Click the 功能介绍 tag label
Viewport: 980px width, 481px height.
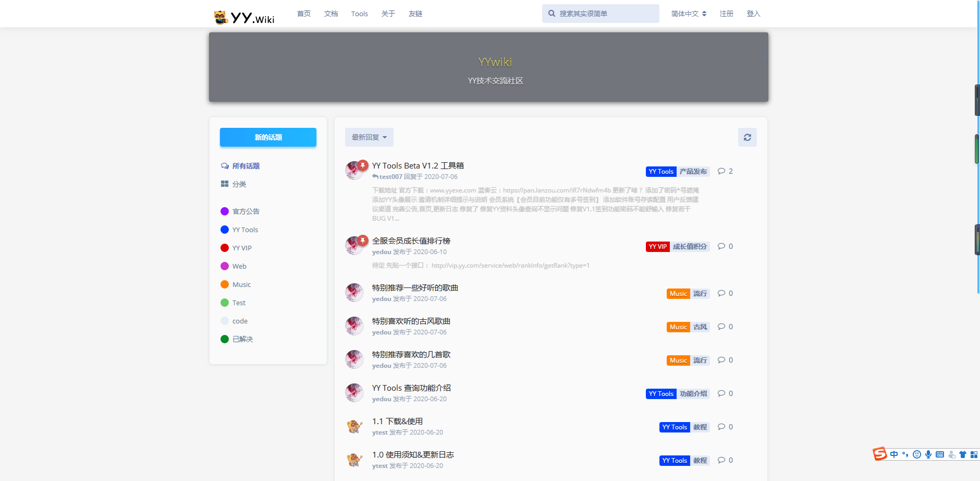click(693, 394)
